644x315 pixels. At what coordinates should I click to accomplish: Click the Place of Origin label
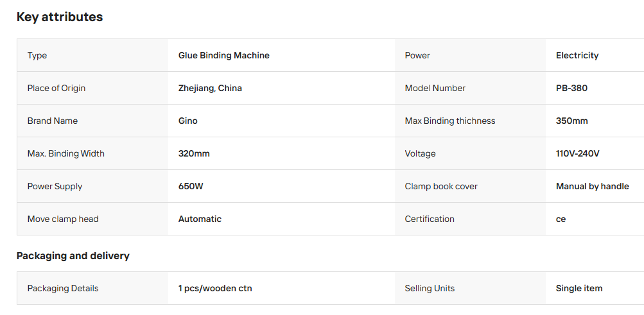tap(57, 88)
